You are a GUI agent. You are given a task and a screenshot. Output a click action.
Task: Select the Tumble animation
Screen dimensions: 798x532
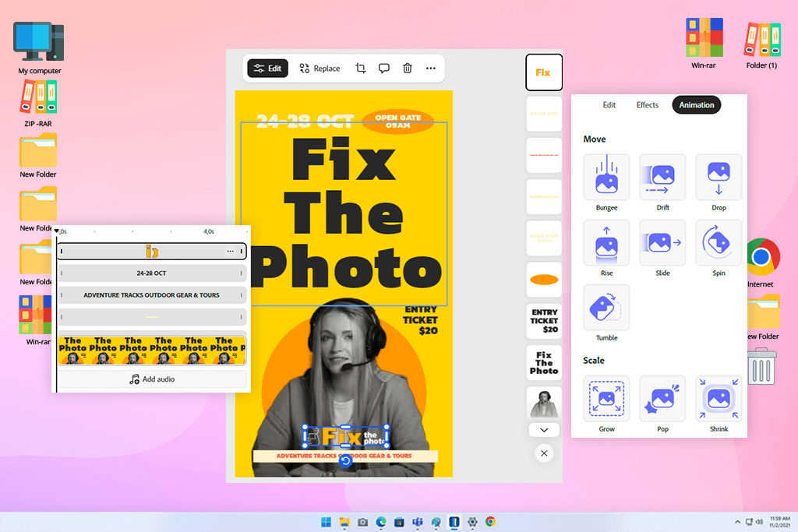tap(606, 307)
